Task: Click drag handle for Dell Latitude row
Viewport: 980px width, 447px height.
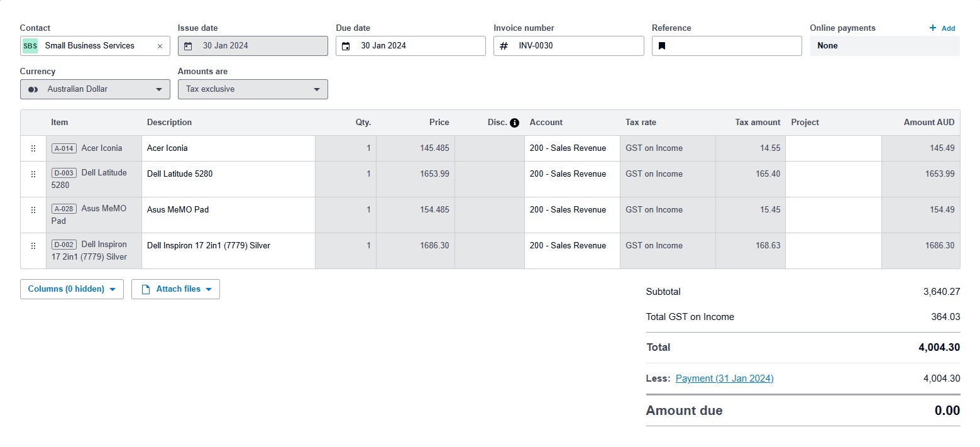Action: click(x=33, y=174)
